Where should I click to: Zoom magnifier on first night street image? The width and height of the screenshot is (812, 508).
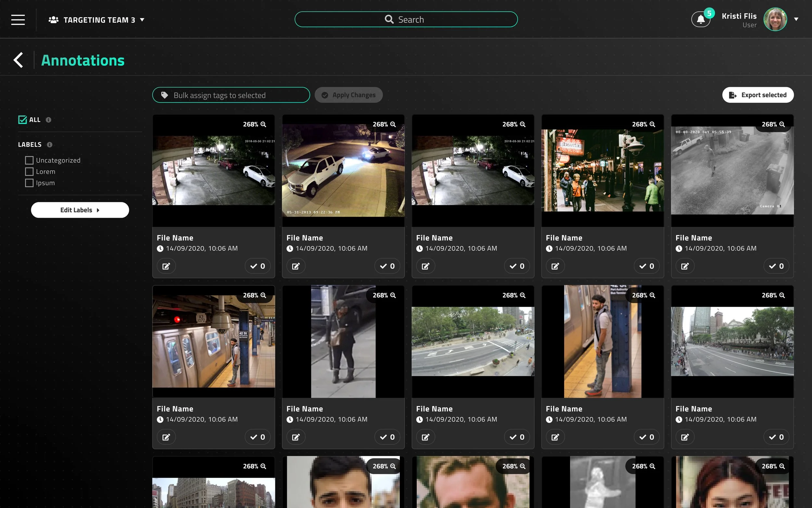pyautogui.click(x=263, y=124)
